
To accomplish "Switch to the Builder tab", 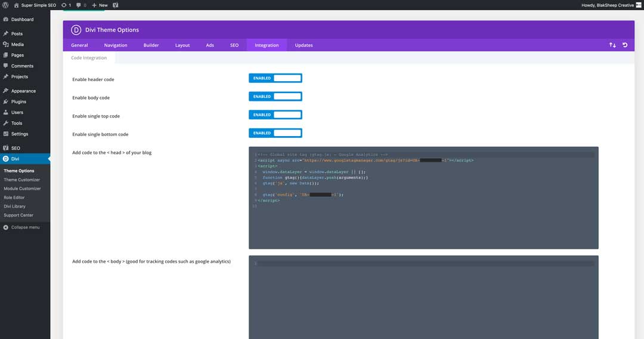I will click(151, 45).
